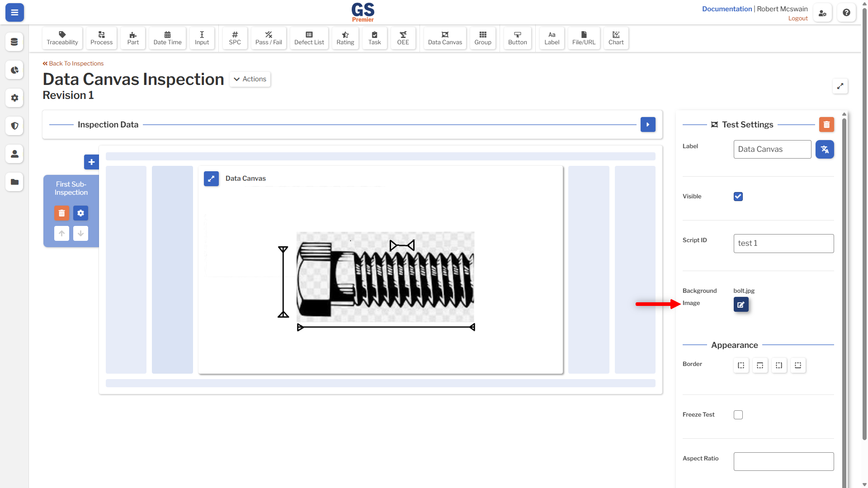868x488 pixels.
Task: Add an Input test from toolbar
Action: 202,38
